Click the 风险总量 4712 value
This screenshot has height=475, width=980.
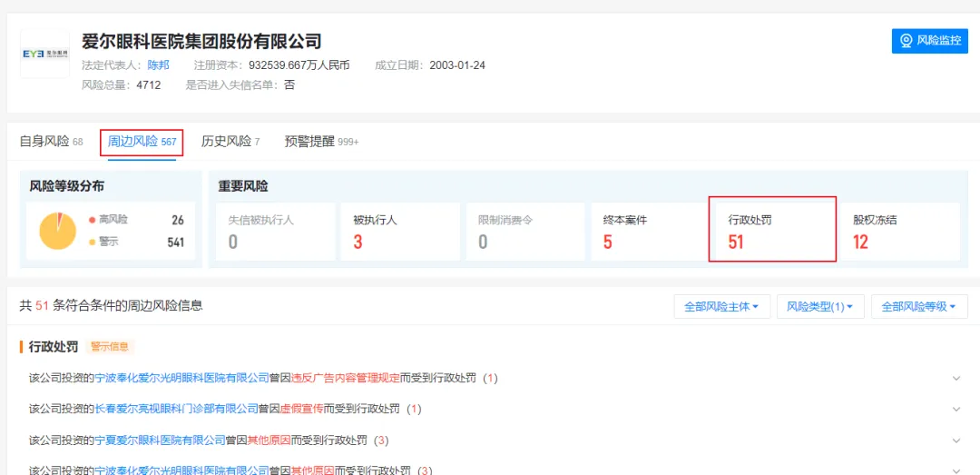[x=149, y=85]
